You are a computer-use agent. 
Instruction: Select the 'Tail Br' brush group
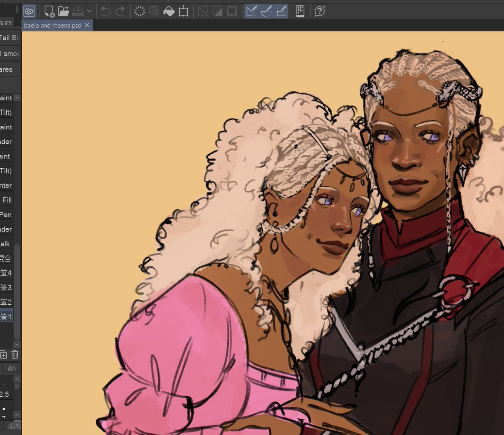point(10,38)
